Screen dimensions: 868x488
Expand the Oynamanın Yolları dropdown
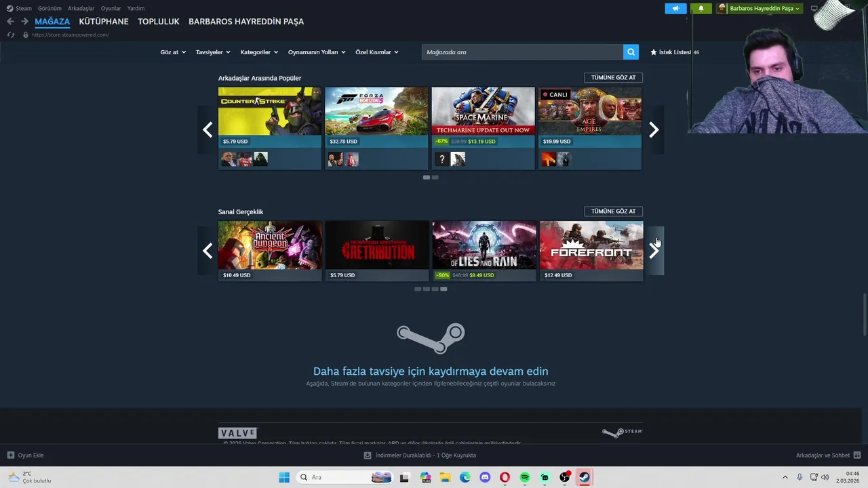tap(317, 52)
